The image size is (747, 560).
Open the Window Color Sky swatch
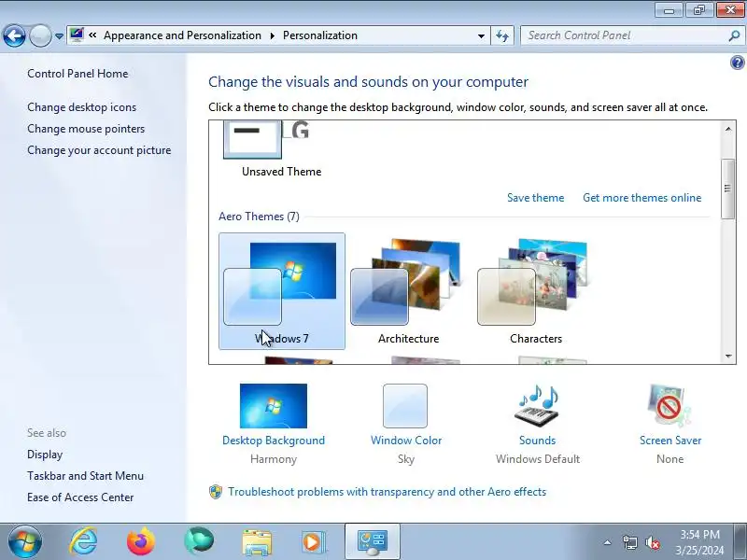(405, 406)
